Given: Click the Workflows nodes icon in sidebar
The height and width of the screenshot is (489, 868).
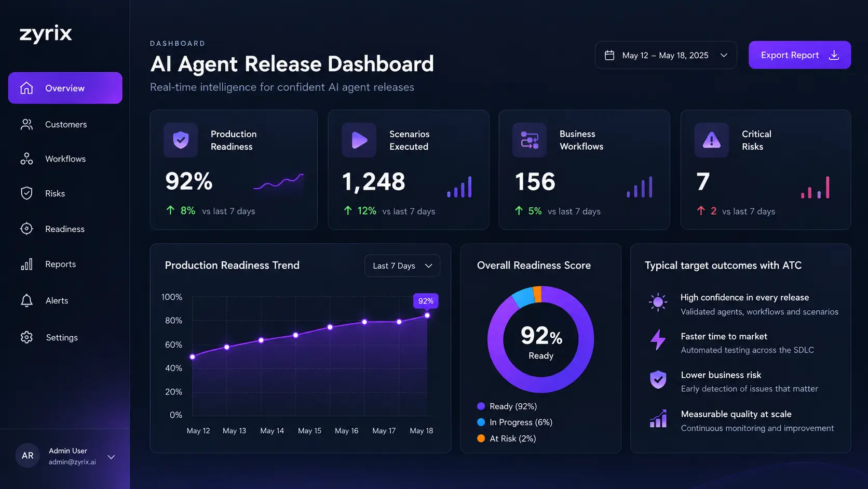Looking at the screenshot, I should pos(26,158).
